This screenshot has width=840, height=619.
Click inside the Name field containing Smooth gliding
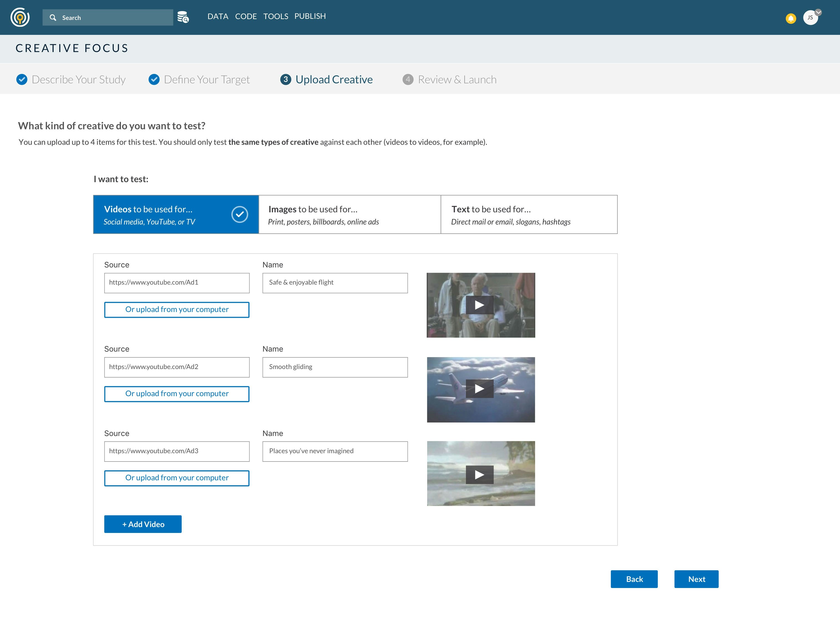335,367
